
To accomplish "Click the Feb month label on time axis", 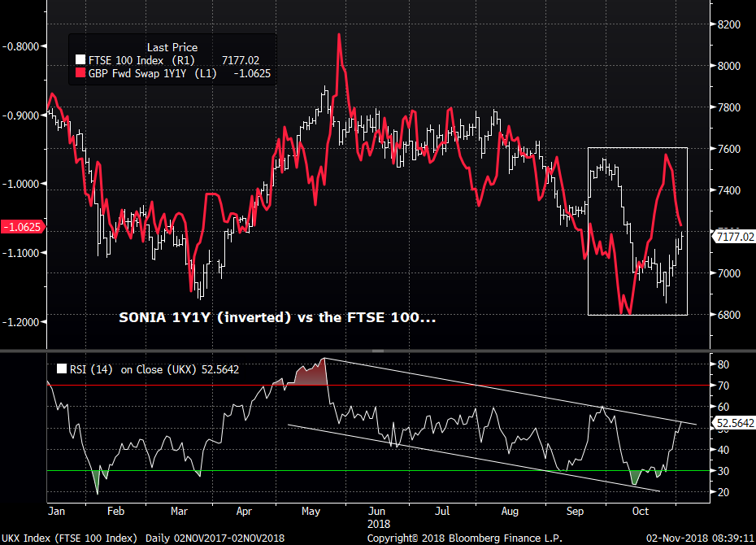I will pos(115,511).
